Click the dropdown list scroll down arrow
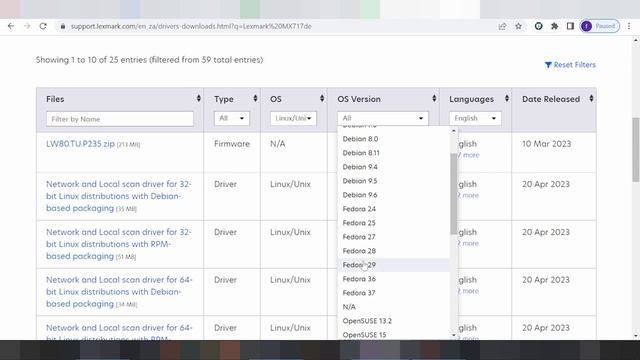This screenshot has width=640, height=360. pyautogui.click(x=453, y=335)
